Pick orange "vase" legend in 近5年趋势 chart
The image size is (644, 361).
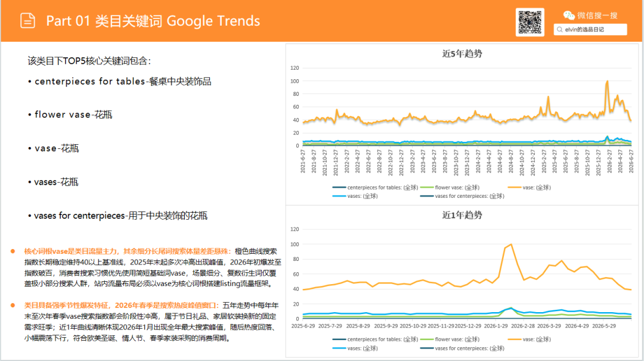[530, 188]
